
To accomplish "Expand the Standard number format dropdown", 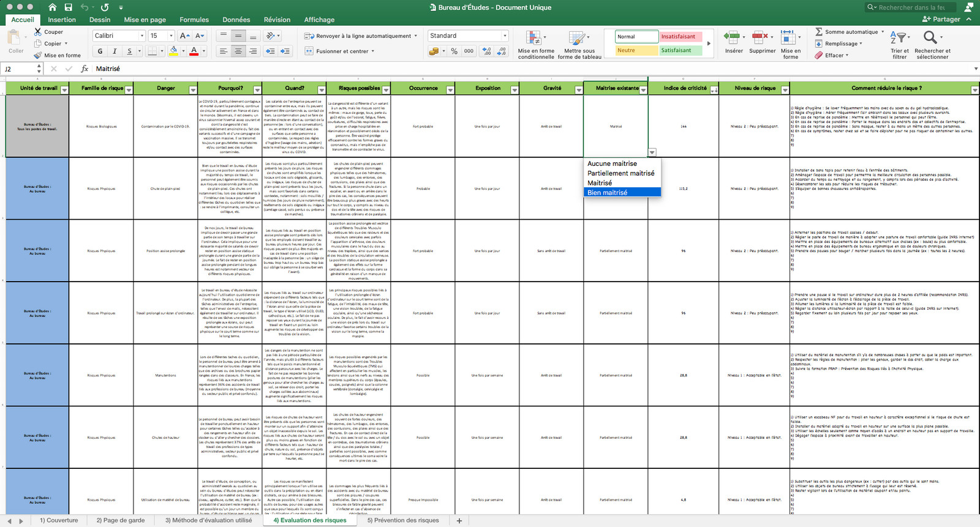I will 505,36.
